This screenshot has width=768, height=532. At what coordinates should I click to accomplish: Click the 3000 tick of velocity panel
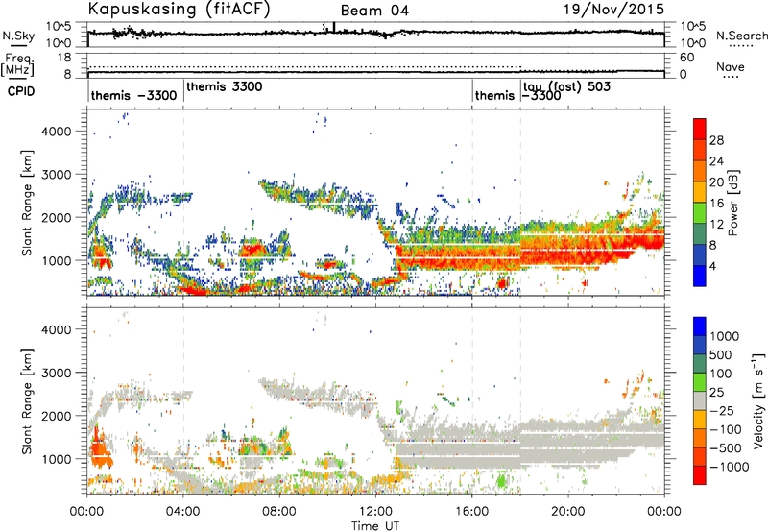[x=57, y=373]
